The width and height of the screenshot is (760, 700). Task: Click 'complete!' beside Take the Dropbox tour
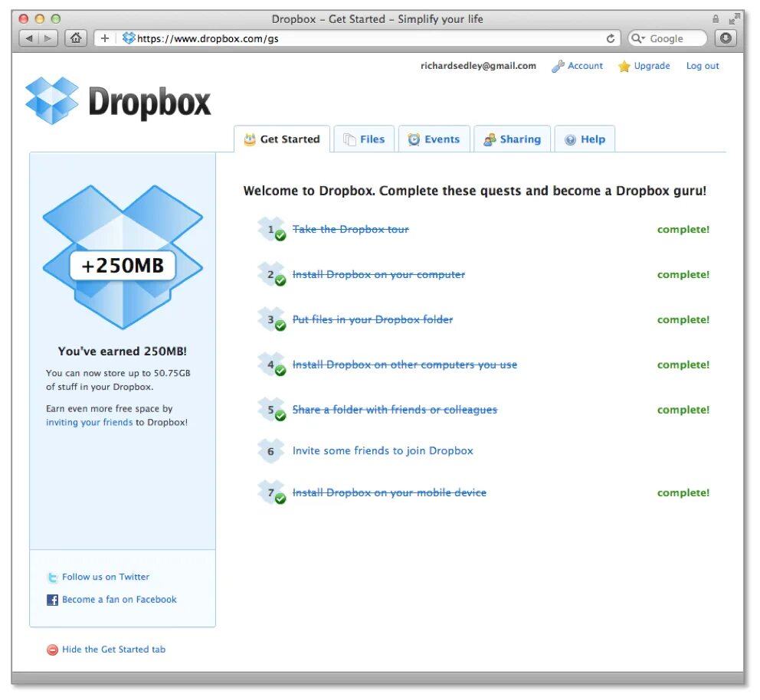tap(683, 229)
